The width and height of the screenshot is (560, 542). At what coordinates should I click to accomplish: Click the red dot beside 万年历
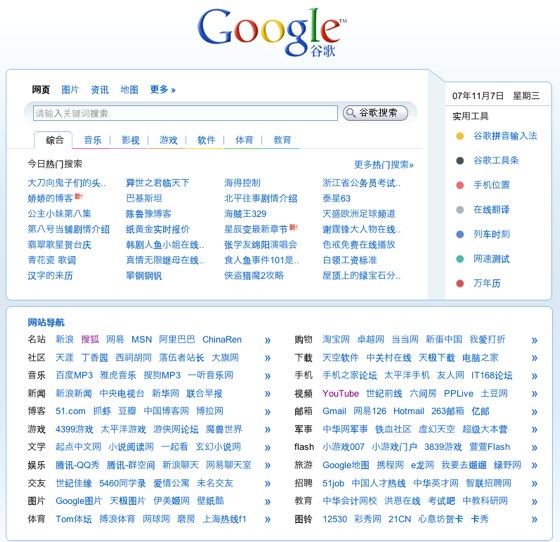pos(460,283)
